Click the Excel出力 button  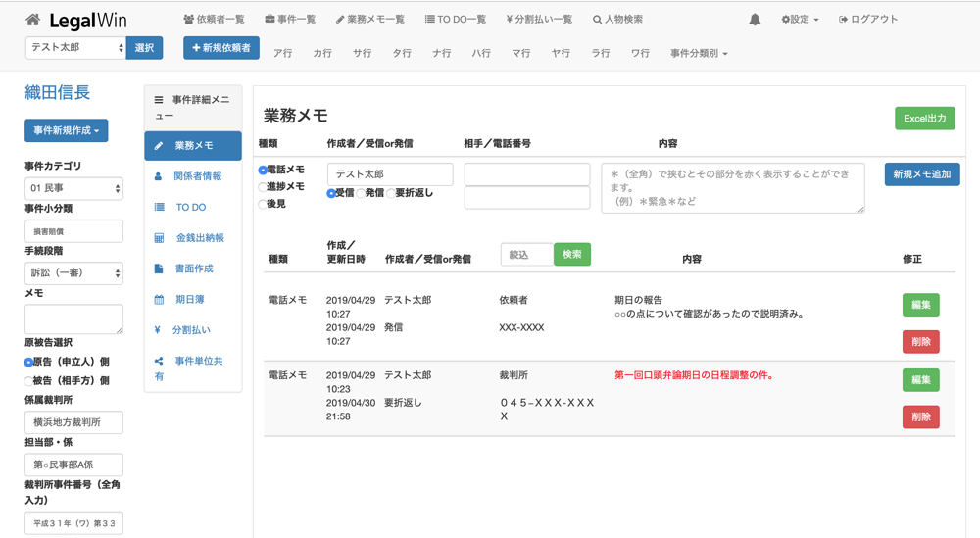click(925, 119)
